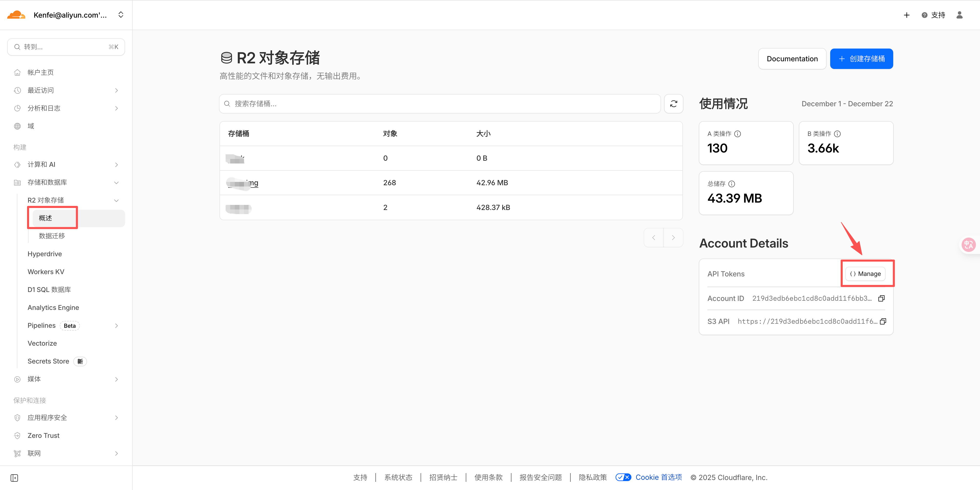Click the floating translate icon
Image resolution: width=980 pixels, height=490 pixels.
pyautogui.click(x=969, y=244)
